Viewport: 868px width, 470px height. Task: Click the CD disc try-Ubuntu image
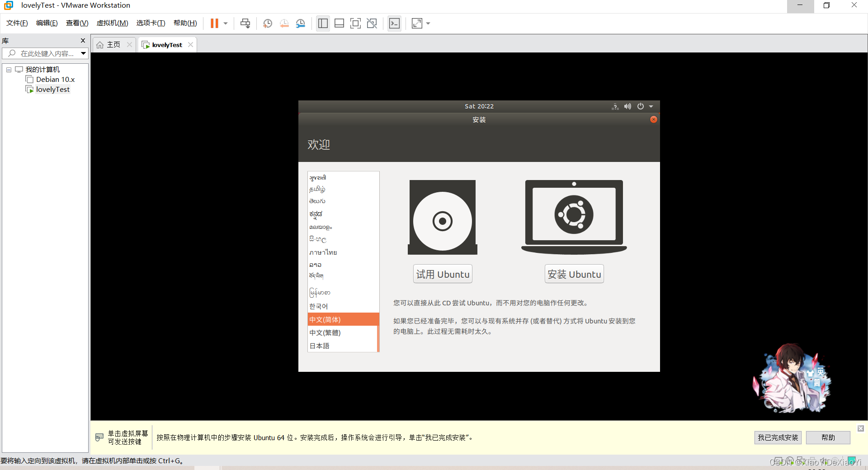click(x=443, y=218)
